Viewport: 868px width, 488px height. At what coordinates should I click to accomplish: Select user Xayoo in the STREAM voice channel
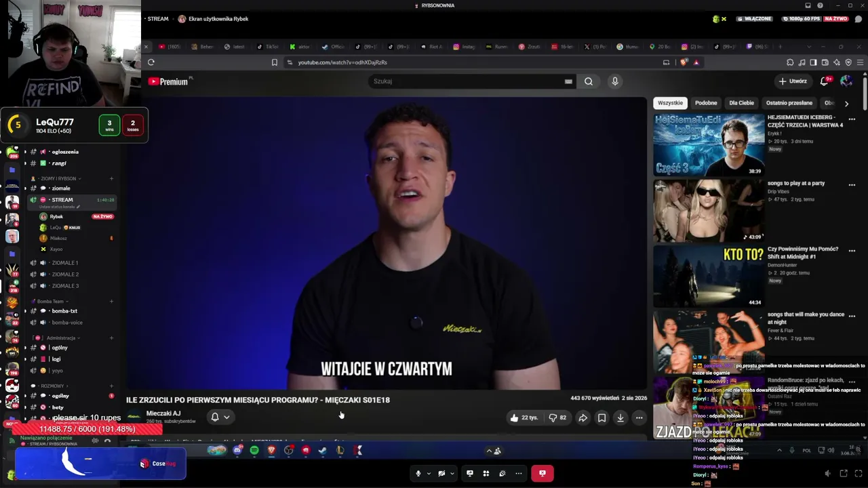click(56, 249)
